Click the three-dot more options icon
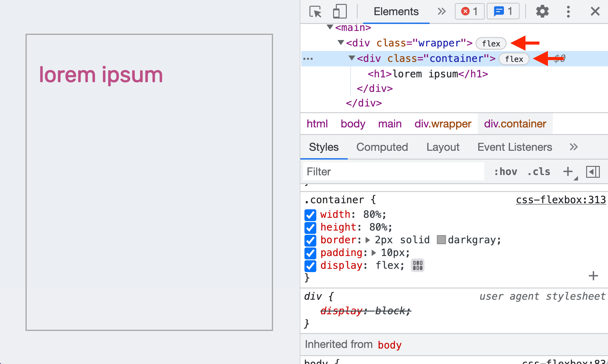Image resolution: width=608 pixels, height=364 pixels. [x=568, y=10]
